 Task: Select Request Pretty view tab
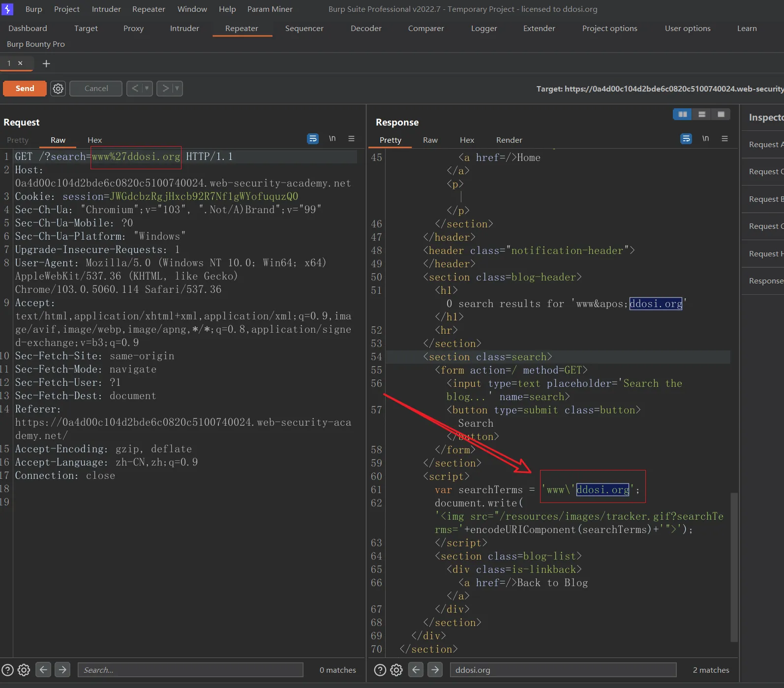(x=18, y=140)
